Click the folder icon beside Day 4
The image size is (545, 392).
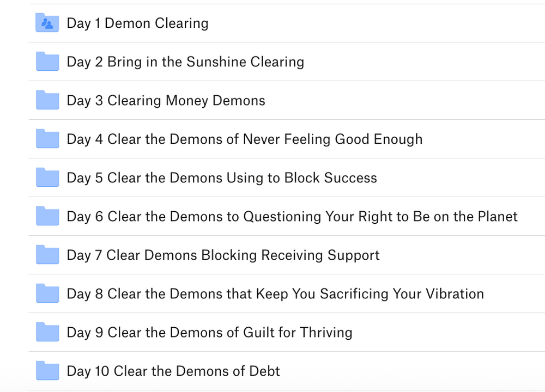pos(47,138)
